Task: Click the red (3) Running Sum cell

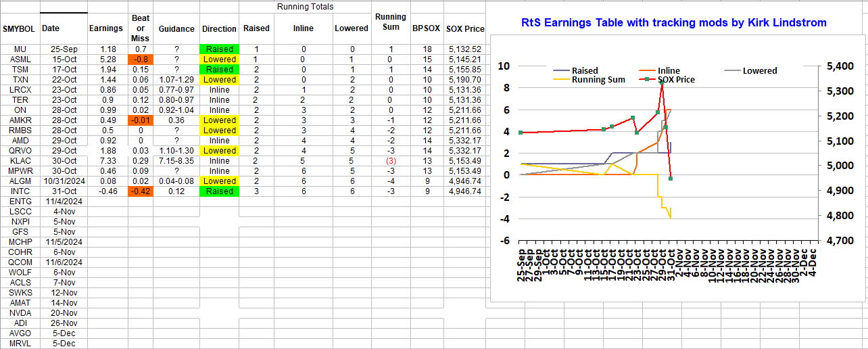Action: point(390,161)
